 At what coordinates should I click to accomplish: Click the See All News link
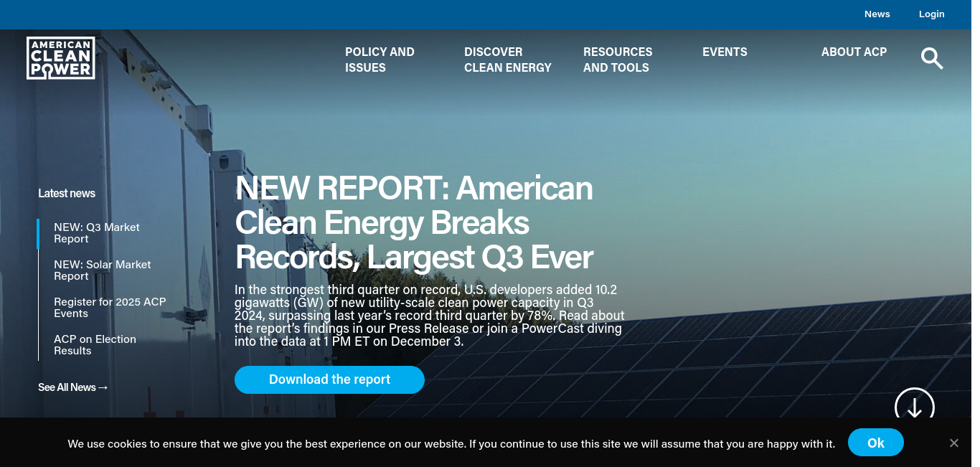[73, 387]
